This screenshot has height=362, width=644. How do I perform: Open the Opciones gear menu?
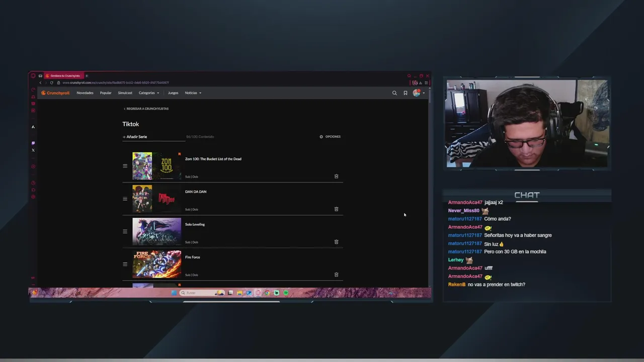pyautogui.click(x=330, y=137)
